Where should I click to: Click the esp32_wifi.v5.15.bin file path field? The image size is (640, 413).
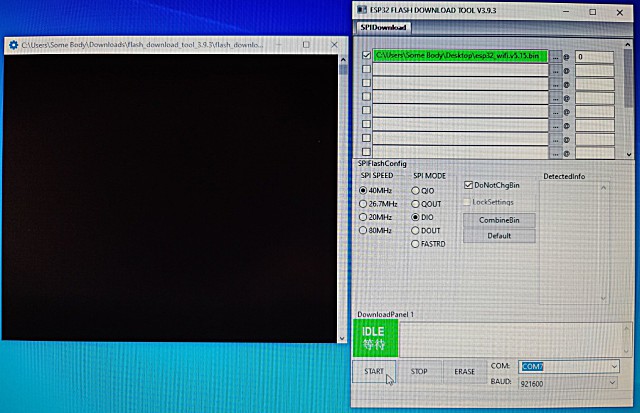click(x=460, y=56)
